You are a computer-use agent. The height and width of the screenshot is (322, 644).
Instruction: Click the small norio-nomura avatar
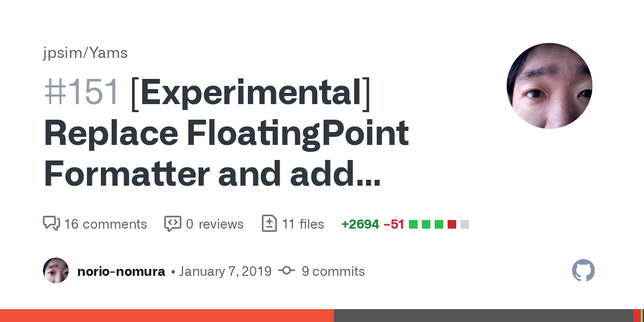click(x=56, y=271)
